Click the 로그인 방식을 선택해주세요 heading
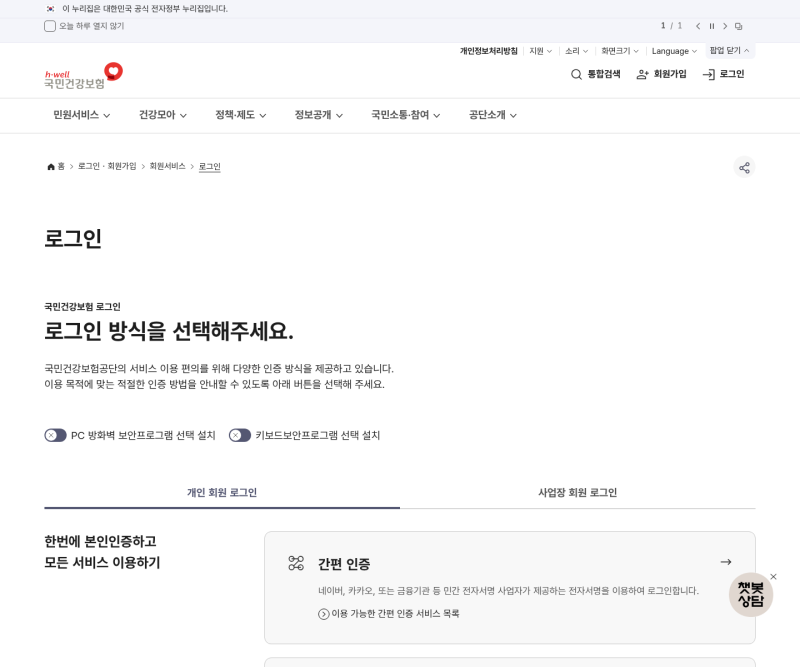The image size is (800, 667). tap(169, 331)
